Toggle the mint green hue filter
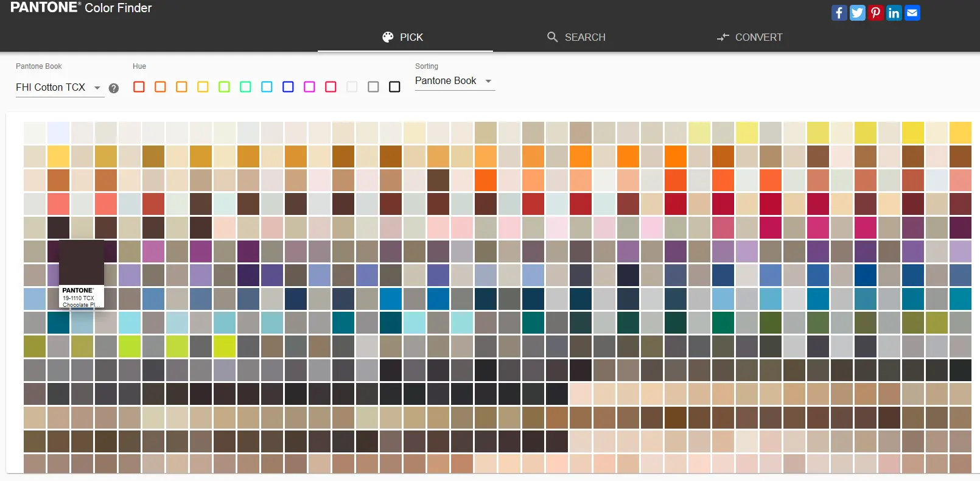The height and width of the screenshot is (481, 980). pyautogui.click(x=245, y=87)
